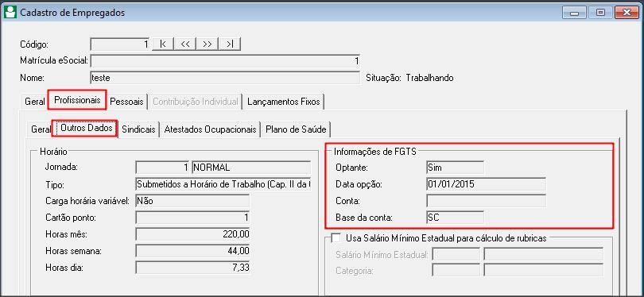The width and height of the screenshot is (644, 297).
Task: Enable Usa Salário Mínimo Estadual checkbox
Action: click(x=336, y=238)
